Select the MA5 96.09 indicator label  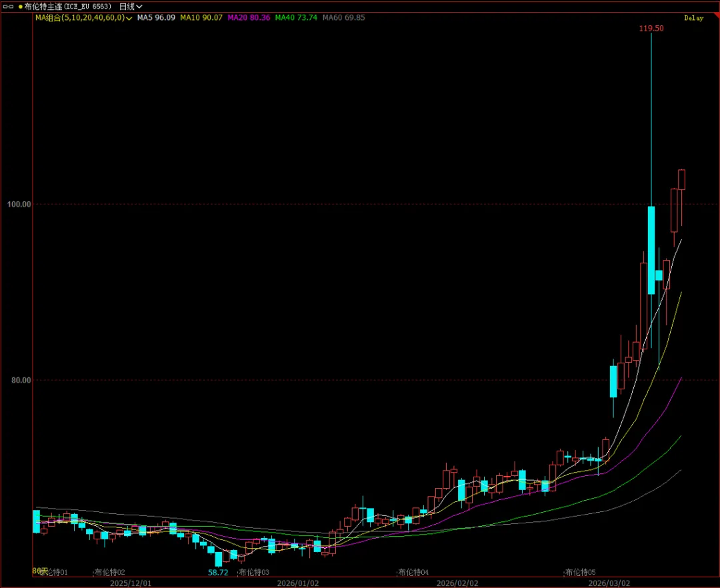coord(156,17)
